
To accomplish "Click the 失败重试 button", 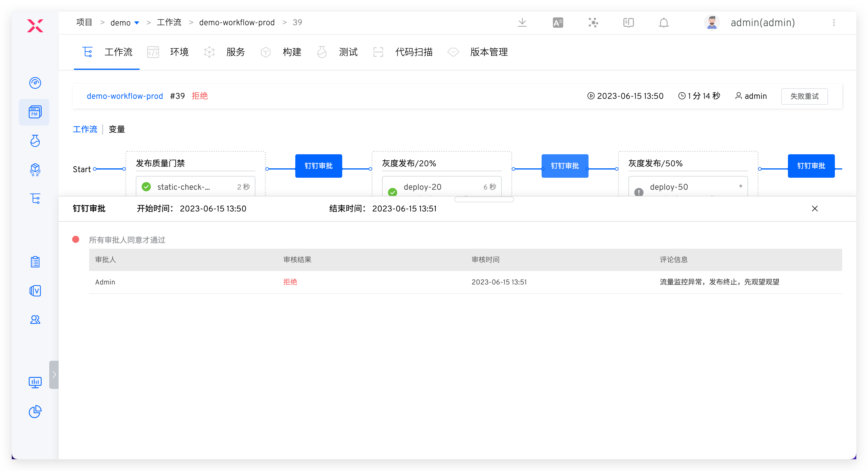I will tap(804, 96).
